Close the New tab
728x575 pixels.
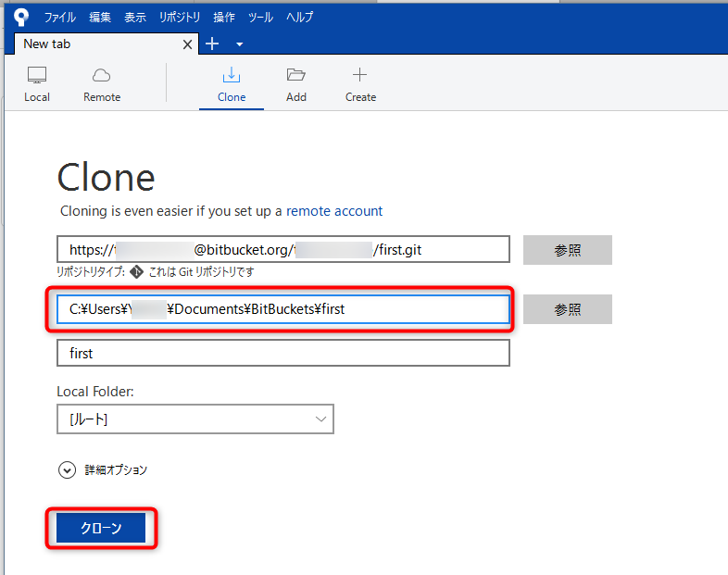point(188,44)
